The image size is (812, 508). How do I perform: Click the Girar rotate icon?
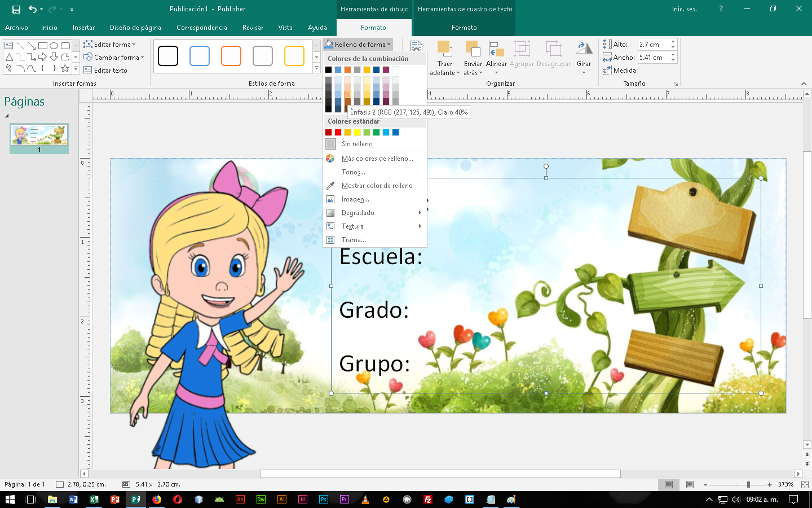pos(584,49)
